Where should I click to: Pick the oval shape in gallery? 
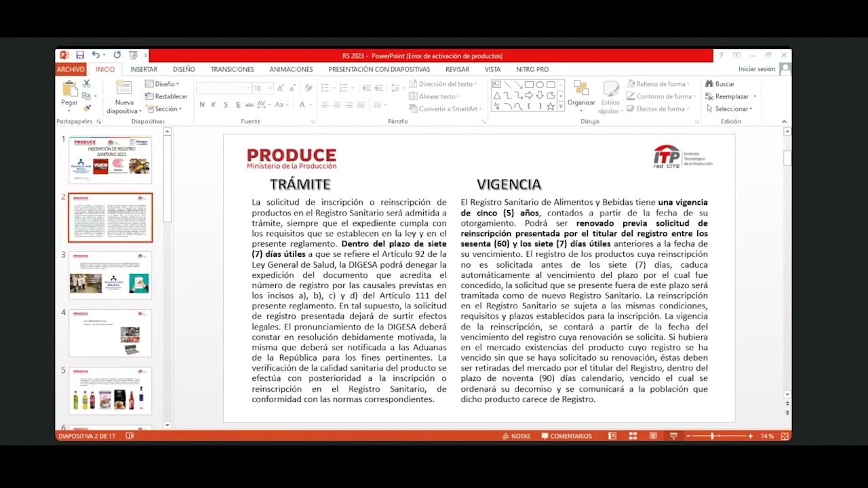point(540,85)
